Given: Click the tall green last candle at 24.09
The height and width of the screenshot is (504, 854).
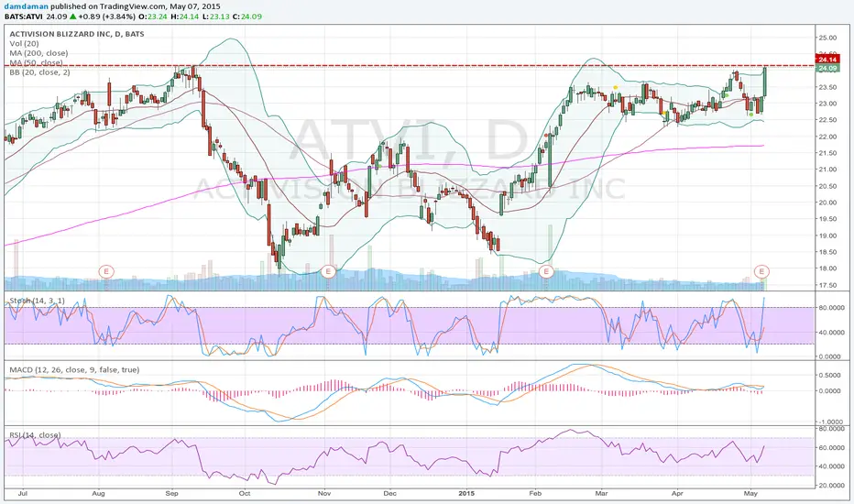Looking at the screenshot, I should pos(765,82).
